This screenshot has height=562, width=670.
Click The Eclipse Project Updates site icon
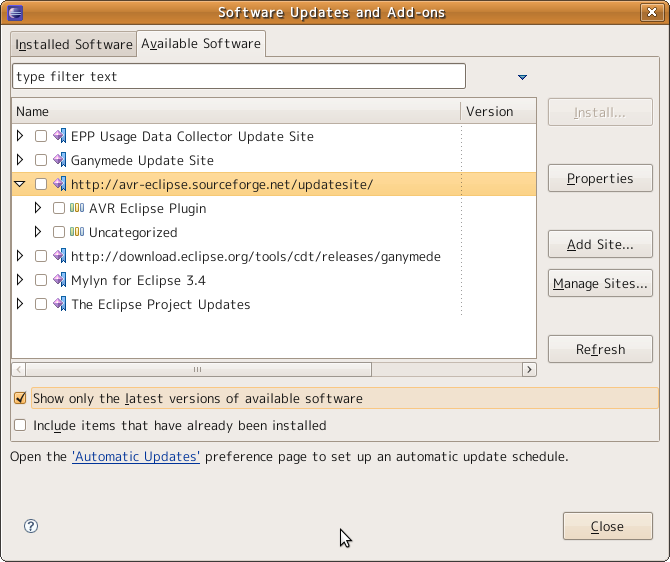tap(60, 304)
